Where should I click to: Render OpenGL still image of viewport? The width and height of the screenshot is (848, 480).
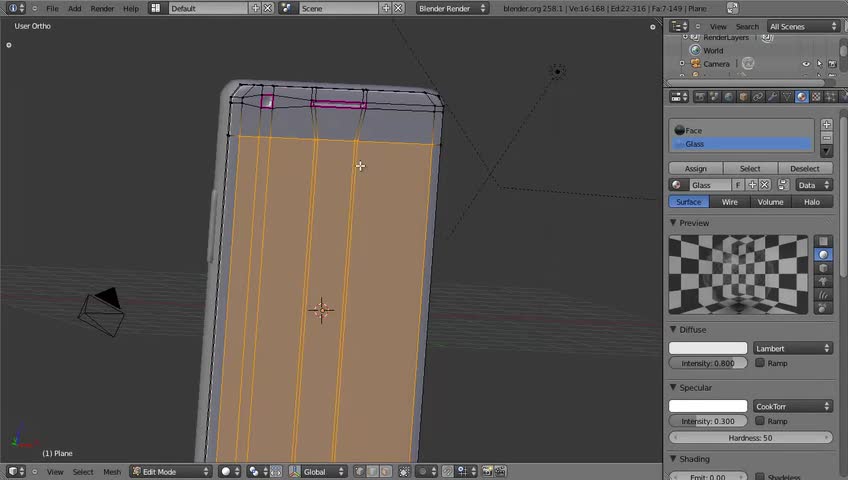(487, 471)
